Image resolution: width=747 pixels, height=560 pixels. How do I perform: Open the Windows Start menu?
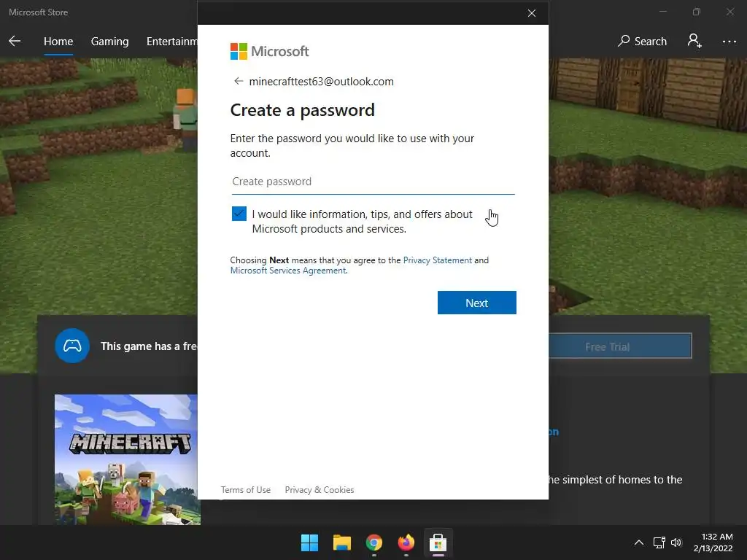click(x=309, y=542)
